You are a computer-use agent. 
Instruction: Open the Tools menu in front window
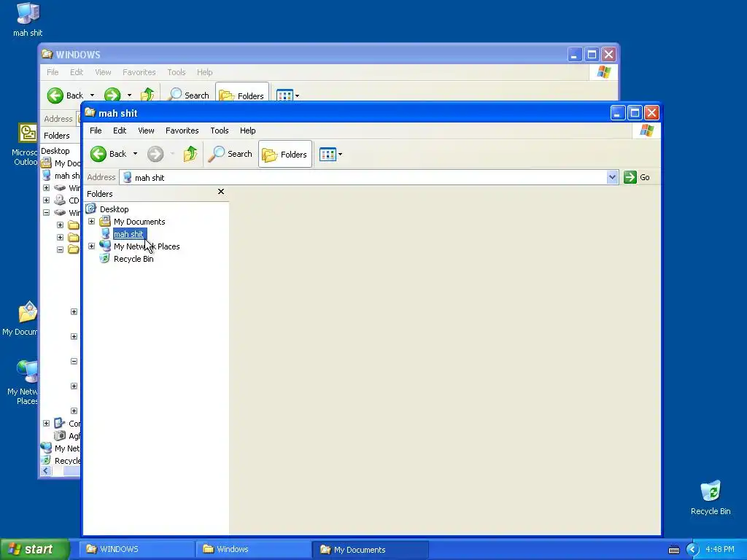click(x=219, y=131)
